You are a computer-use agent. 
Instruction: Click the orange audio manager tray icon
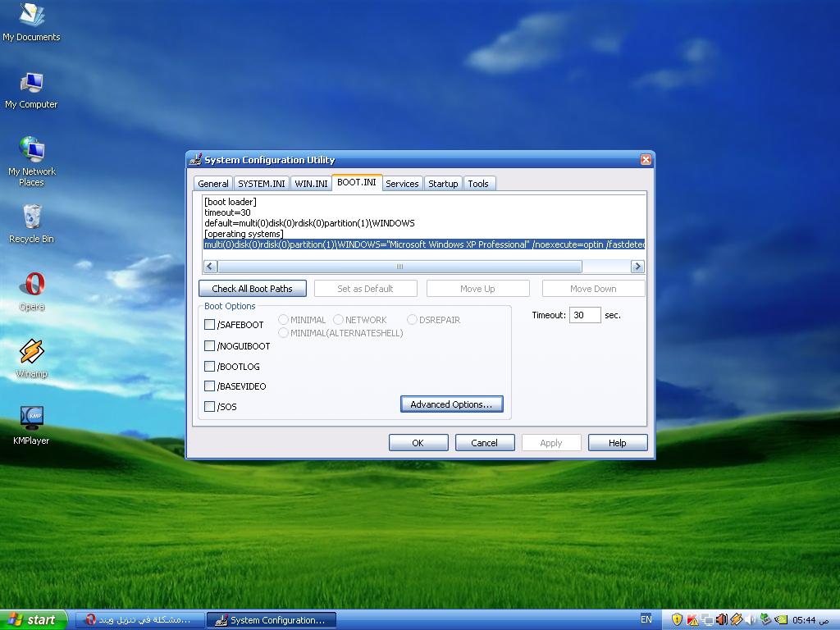(722, 620)
